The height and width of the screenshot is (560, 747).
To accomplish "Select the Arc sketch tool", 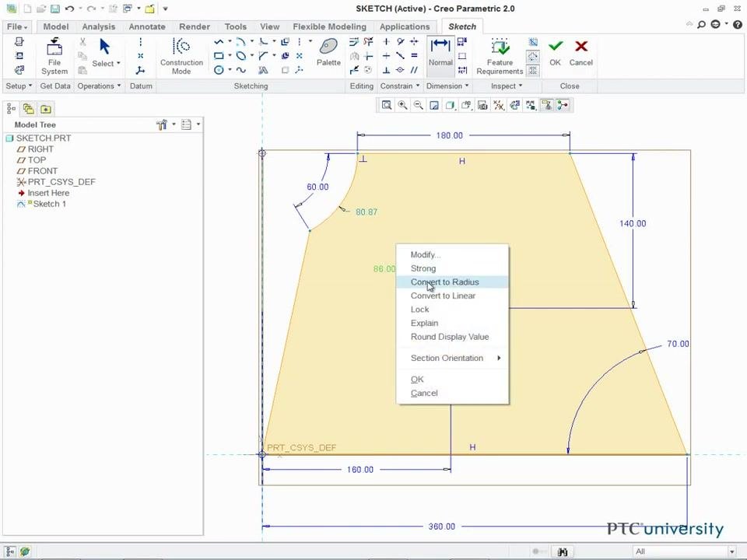I will pos(240,42).
